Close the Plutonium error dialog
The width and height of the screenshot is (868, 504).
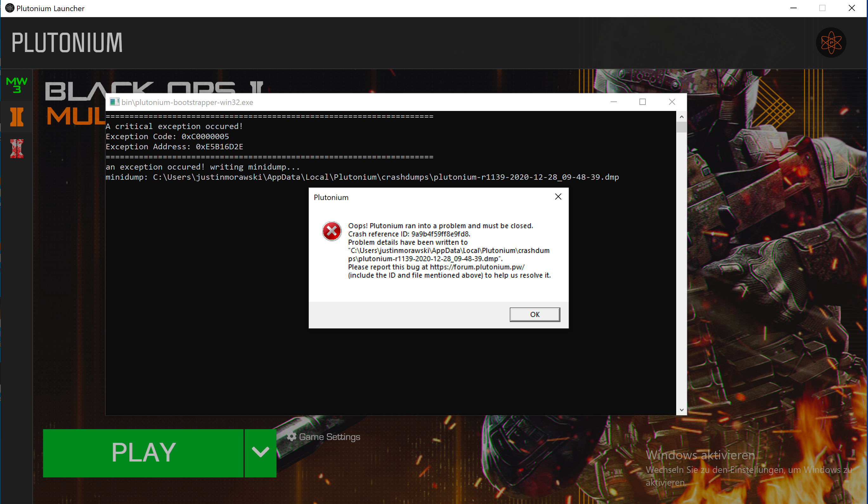coord(558,197)
